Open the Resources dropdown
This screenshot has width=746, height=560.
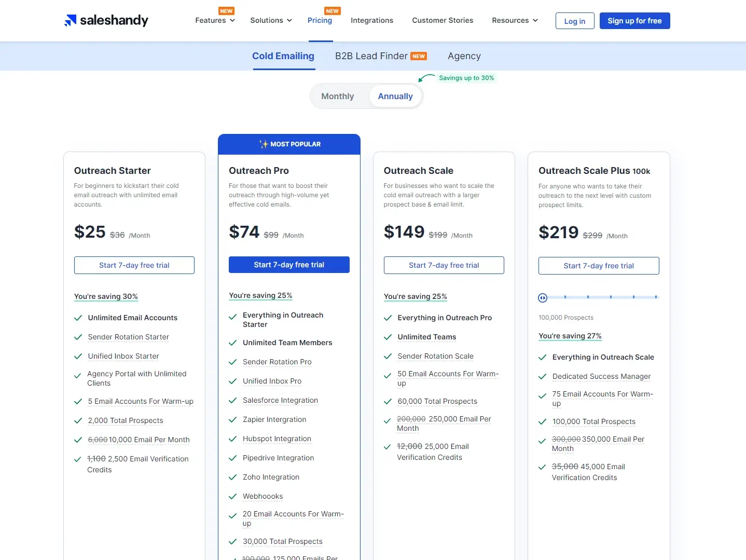515,20
